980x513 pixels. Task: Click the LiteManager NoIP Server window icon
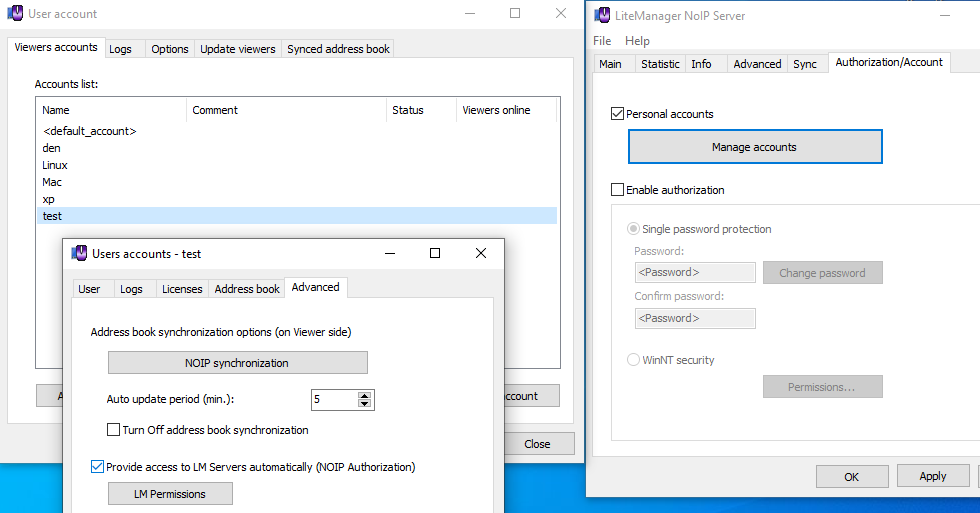coord(602,15)
